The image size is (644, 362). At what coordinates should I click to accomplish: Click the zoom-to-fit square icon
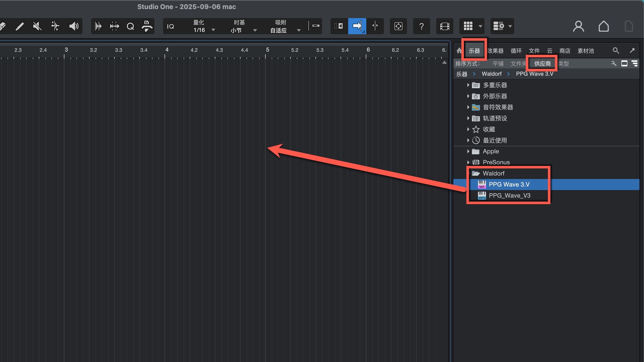pos(398,26)
